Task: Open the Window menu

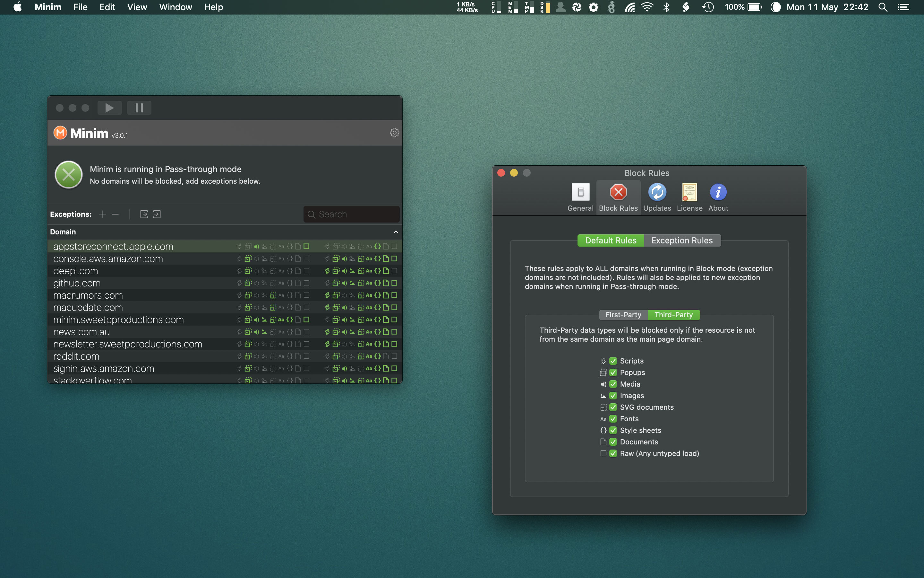Action: pyautogui.click(x=175, y=7)
